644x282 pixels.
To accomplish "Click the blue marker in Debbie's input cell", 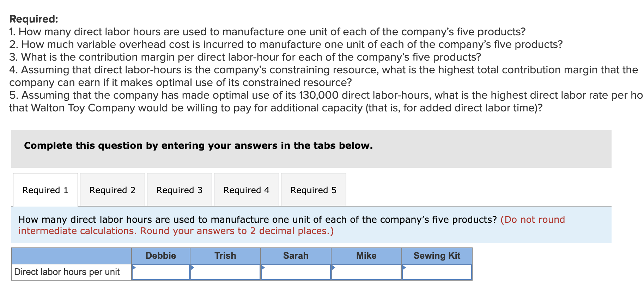I will [134, 268].
